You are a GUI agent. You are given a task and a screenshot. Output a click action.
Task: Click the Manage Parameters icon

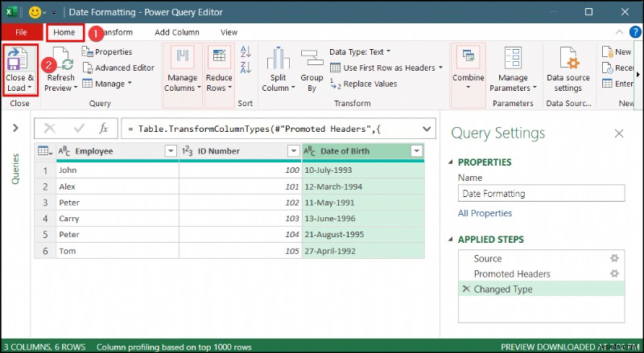pos(513,58)
